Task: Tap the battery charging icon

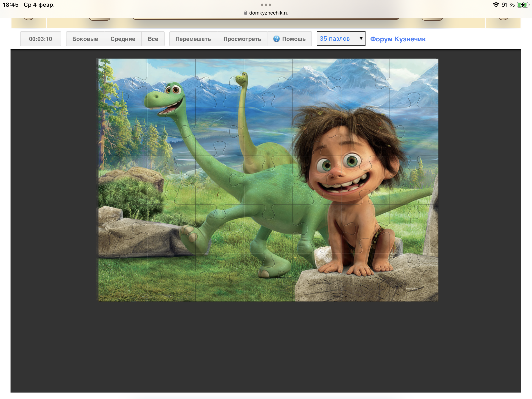Action: coord(523,5)
